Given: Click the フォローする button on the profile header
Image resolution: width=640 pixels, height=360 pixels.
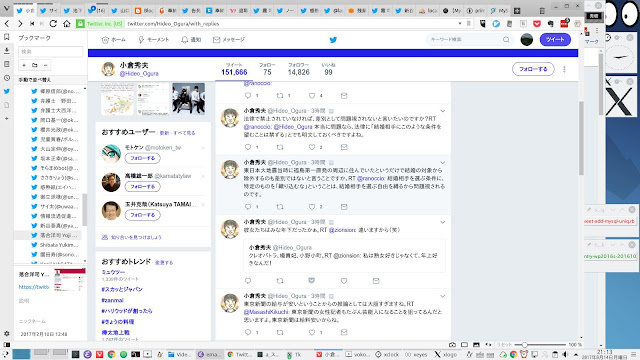Looking at the screenshot, I should tap(533, 69).
